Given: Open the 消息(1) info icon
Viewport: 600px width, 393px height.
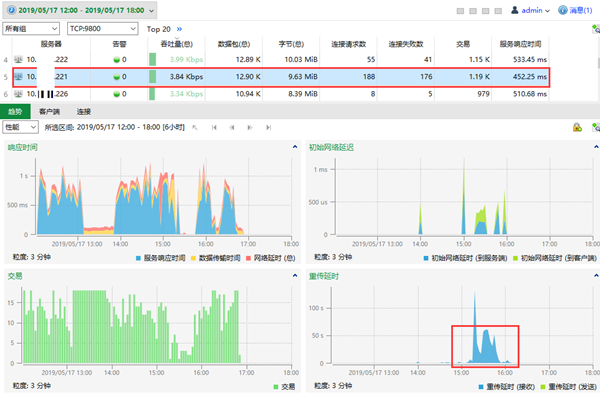Looking at the screenshot, I should pos(562,10).
